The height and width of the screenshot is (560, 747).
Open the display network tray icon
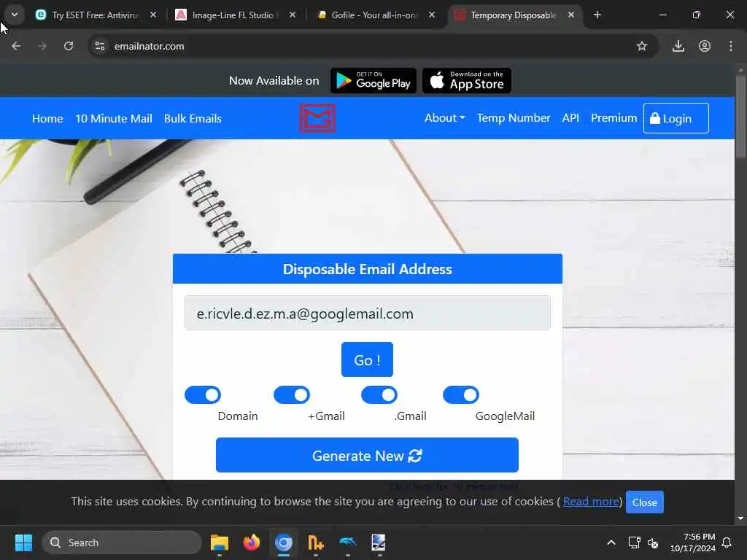coord(635,542)
